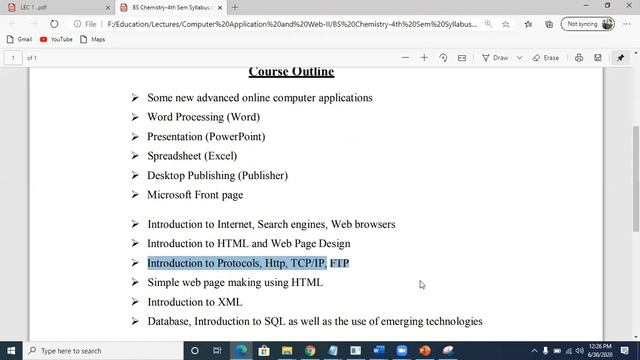Click the taskbar 'Type here to search' box
The image size is (640, 360).
[x=103, y=351]
